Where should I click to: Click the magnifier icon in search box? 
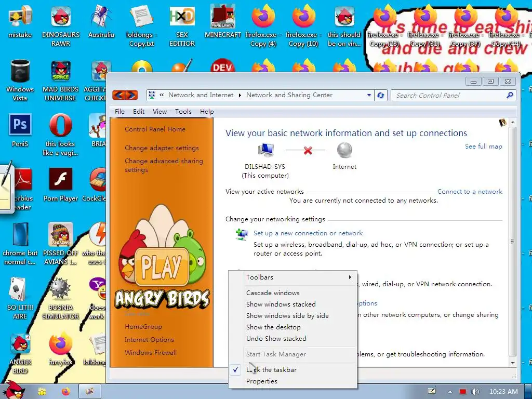coord(510,96)
